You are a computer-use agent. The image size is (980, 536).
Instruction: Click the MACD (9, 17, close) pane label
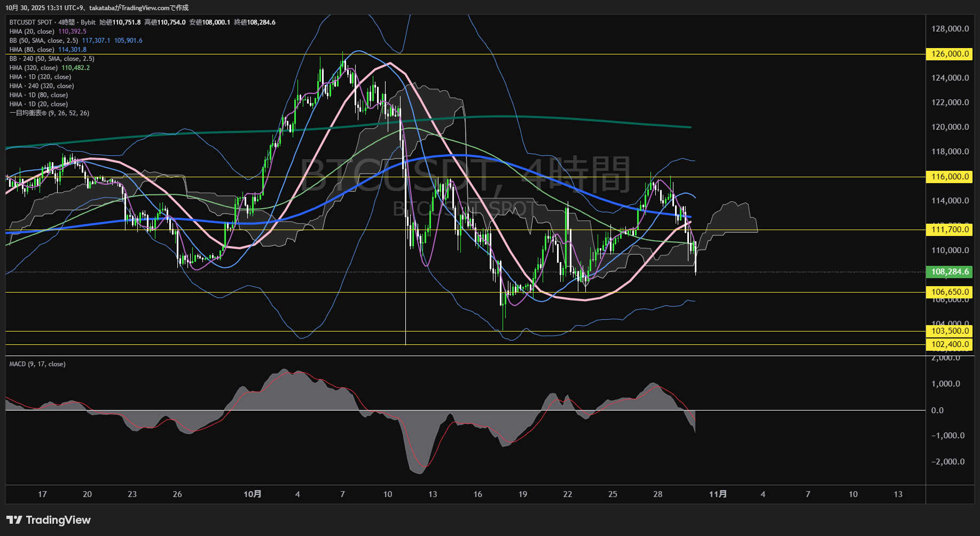(37, 364)
